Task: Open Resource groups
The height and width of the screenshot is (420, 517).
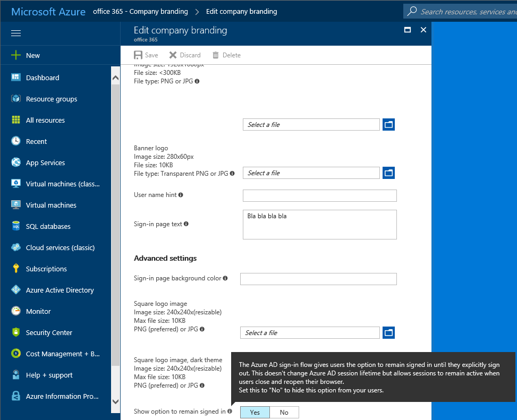Action: (x=52, y=99)
